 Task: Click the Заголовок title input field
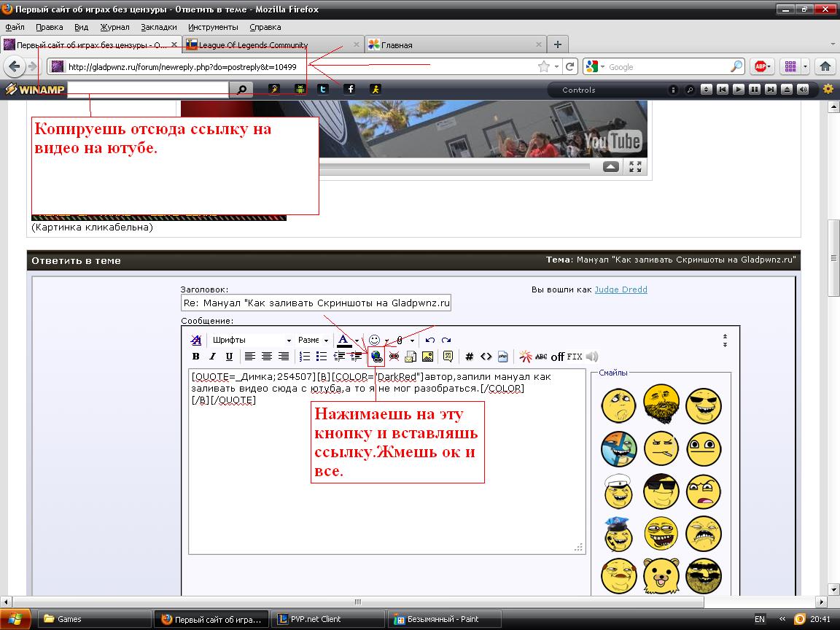[x=316, y=303]
